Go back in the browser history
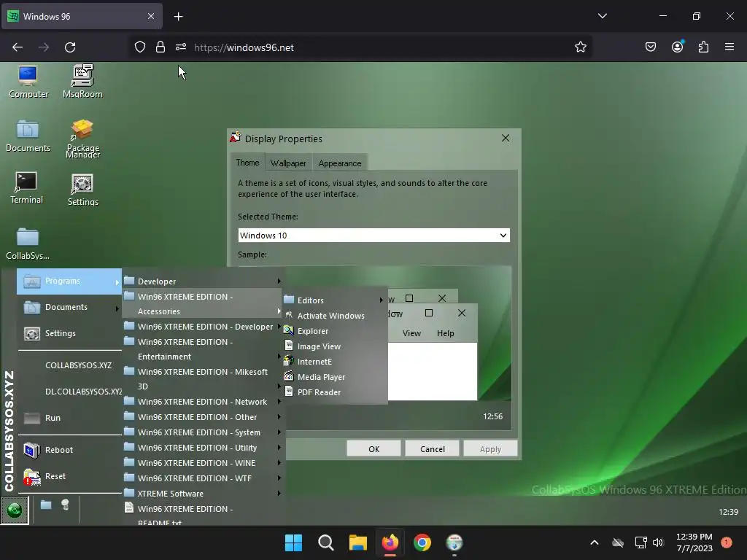Image resolution: width=747 pixels, height=560 pixels. [x=18, y=47]
